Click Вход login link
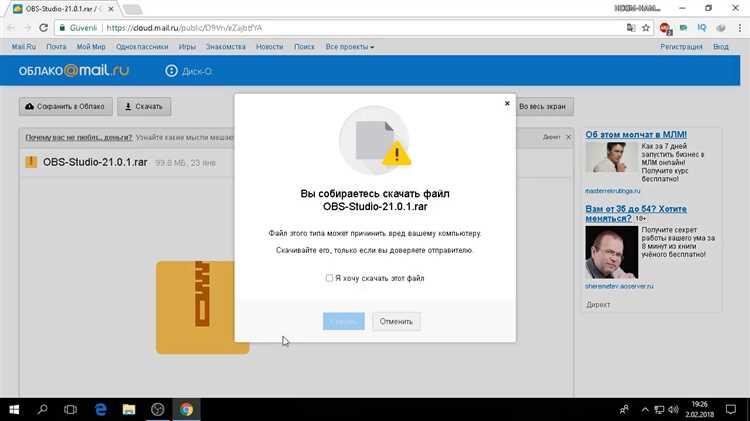 click(721, 47)
